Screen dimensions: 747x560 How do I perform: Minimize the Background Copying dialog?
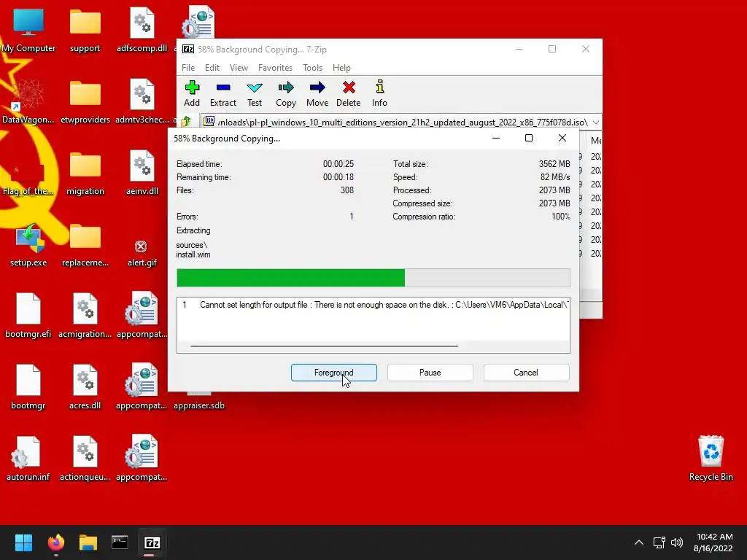click(496, 138)
